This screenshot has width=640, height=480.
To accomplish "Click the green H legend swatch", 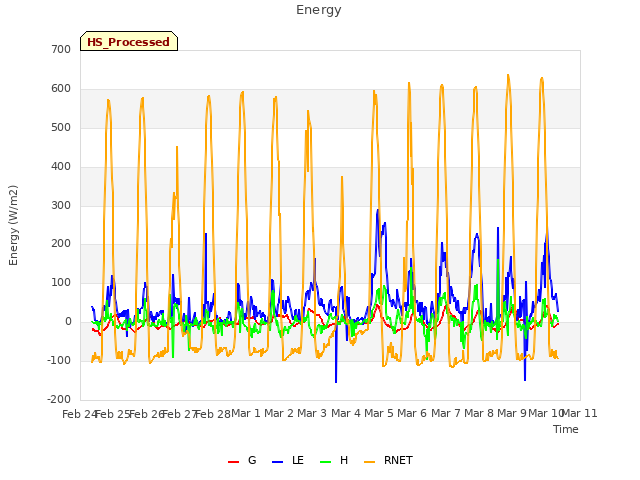I will pyautogui.click(x=326, y=462).
